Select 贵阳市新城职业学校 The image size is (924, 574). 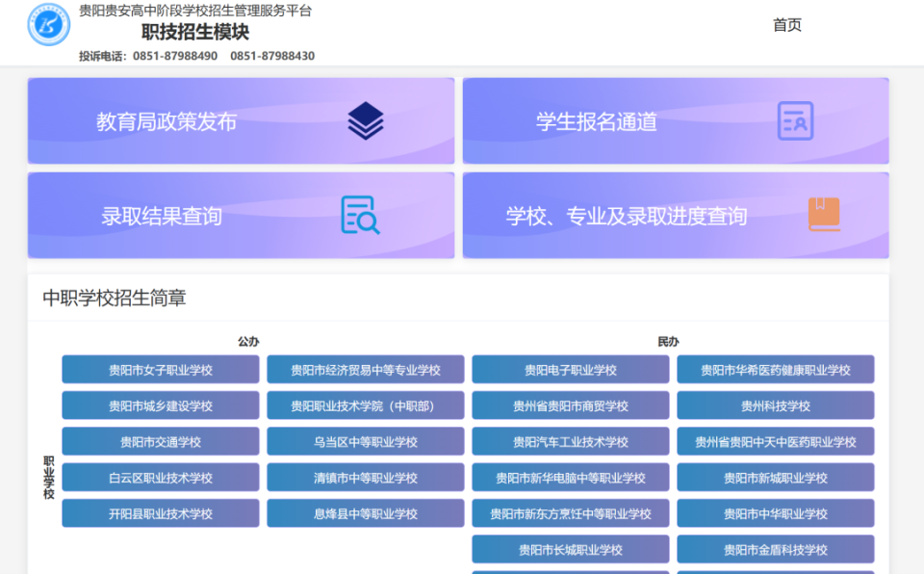pos(776,478)
